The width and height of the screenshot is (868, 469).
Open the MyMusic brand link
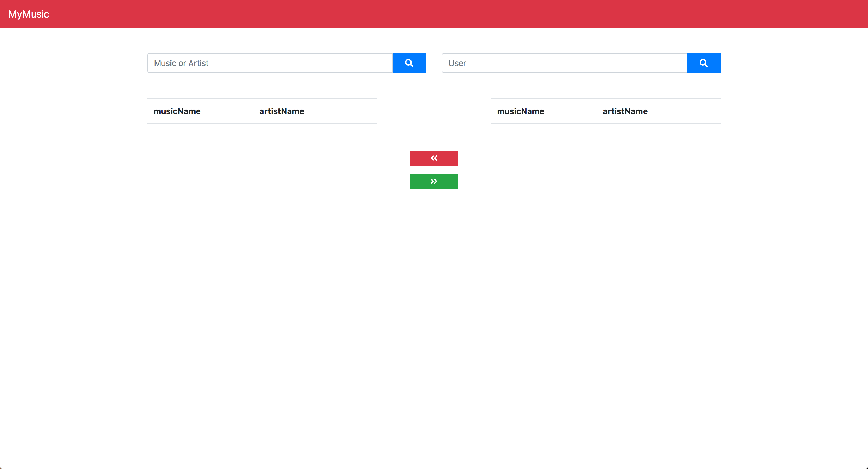pos(29,14)
